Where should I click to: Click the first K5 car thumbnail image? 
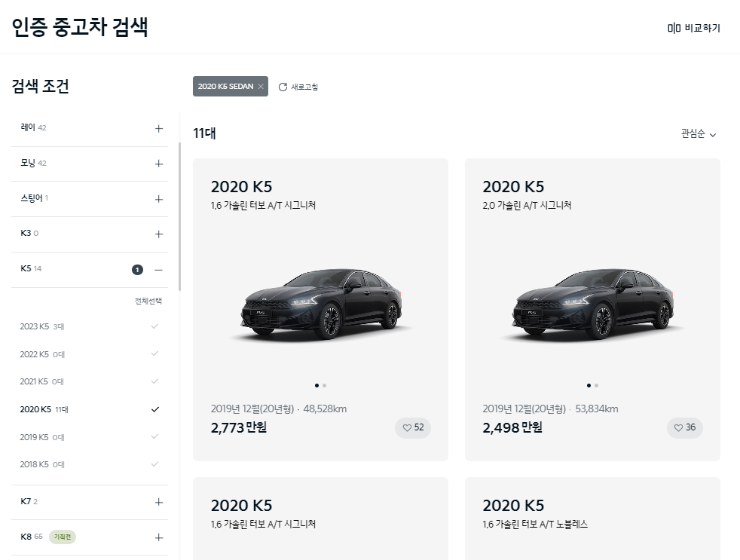[x=321, y=304]
